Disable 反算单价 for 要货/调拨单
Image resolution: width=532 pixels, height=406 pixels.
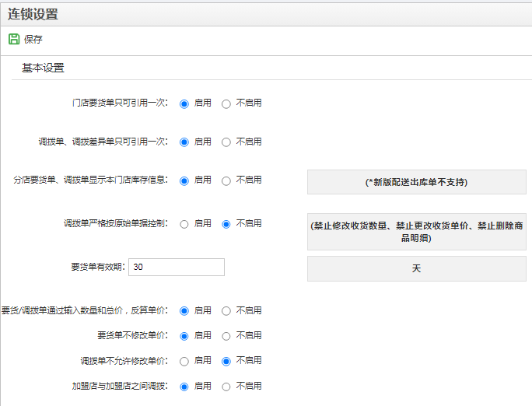tap(226, 311)
